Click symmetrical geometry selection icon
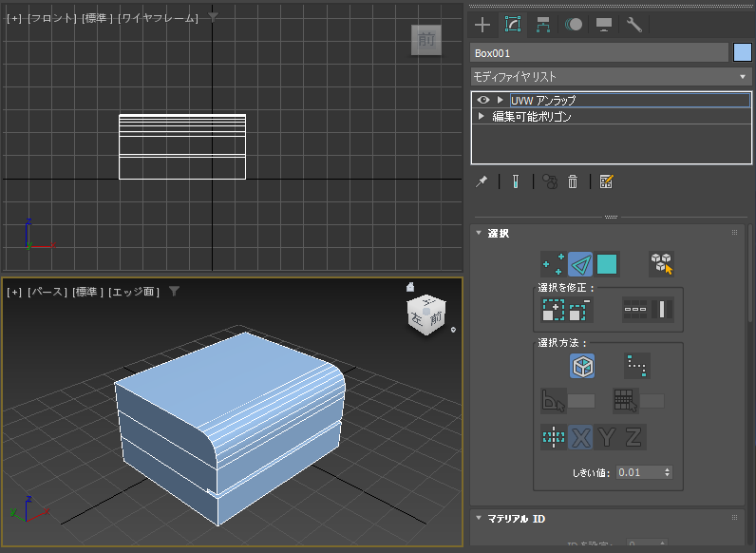 click(x=554, y=437)
